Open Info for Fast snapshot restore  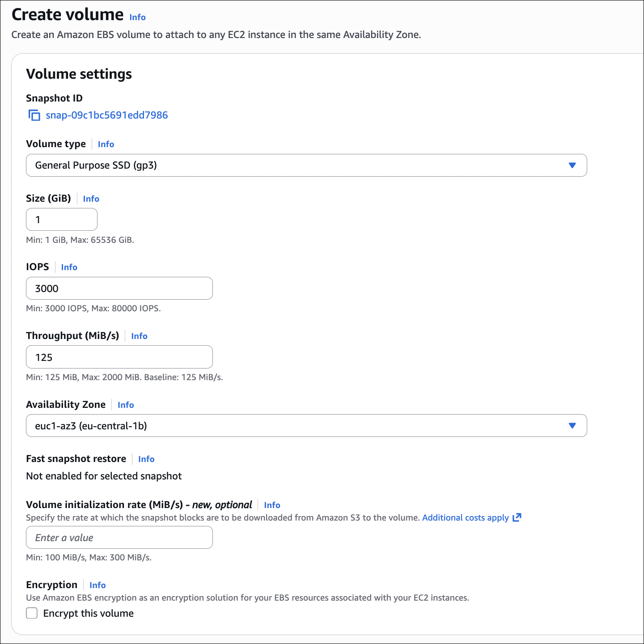[146, 459]
